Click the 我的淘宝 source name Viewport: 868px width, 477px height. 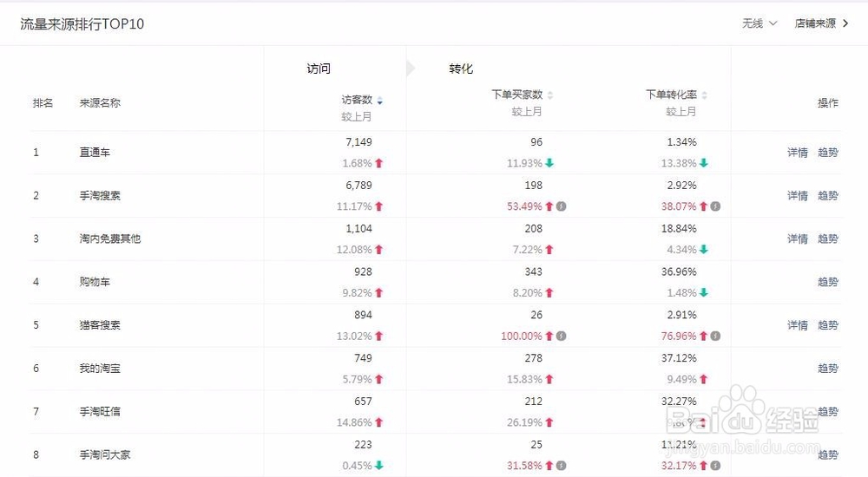click(100, 368)
